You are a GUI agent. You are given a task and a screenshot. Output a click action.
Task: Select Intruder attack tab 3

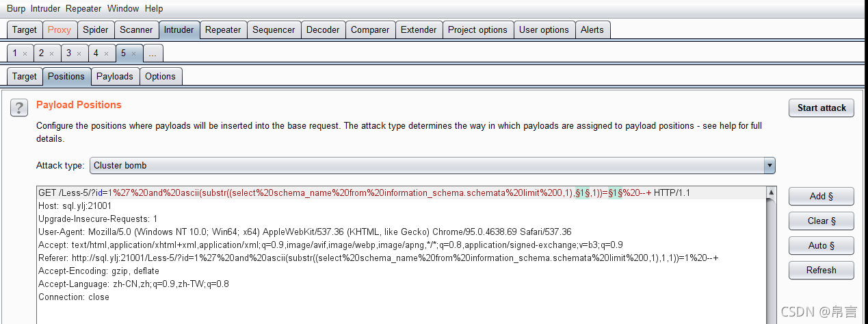coord(68,53)
